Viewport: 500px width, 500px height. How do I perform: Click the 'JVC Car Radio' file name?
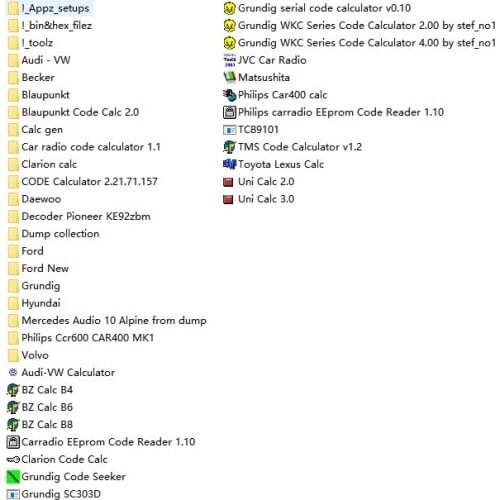pyautogui.click(x=272, y=60)
